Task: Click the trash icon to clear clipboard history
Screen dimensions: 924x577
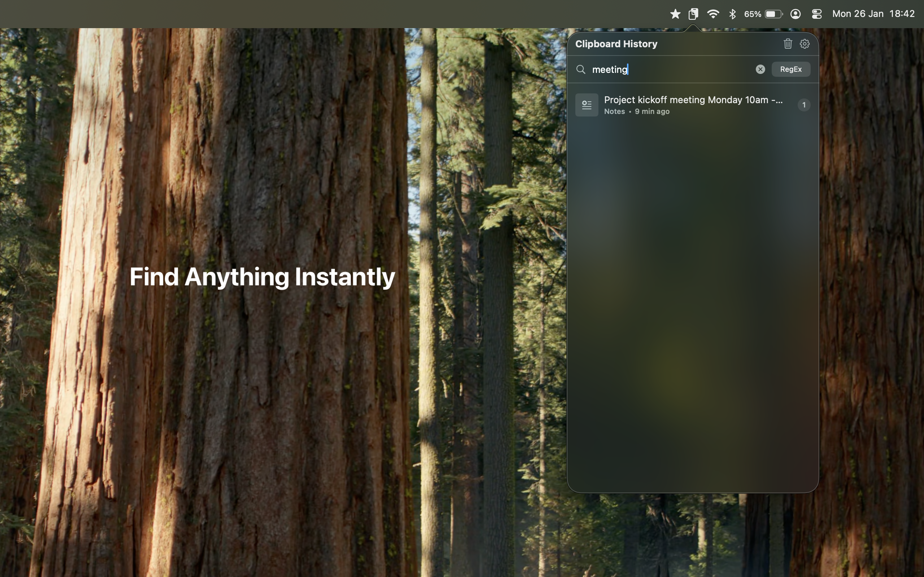Action: [x=787, y=44]
